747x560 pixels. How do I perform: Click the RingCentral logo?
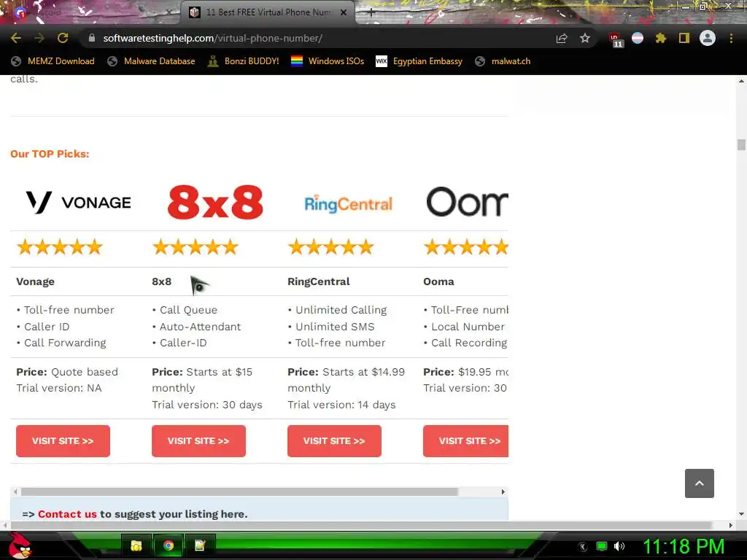click(x=348, y=204)
